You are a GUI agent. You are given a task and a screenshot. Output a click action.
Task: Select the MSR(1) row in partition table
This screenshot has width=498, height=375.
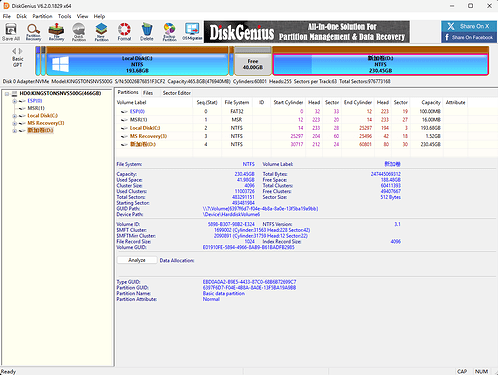click(x=307, y=120)
